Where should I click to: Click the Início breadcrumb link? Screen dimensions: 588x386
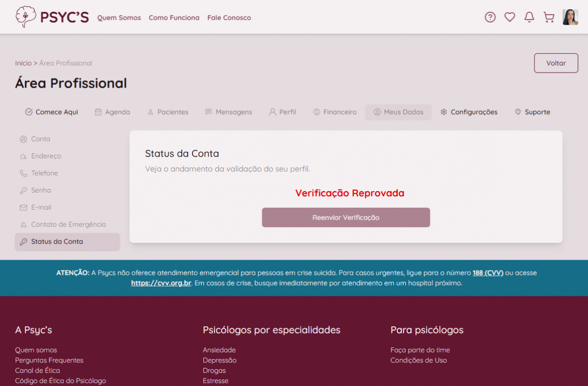(23, 63)
